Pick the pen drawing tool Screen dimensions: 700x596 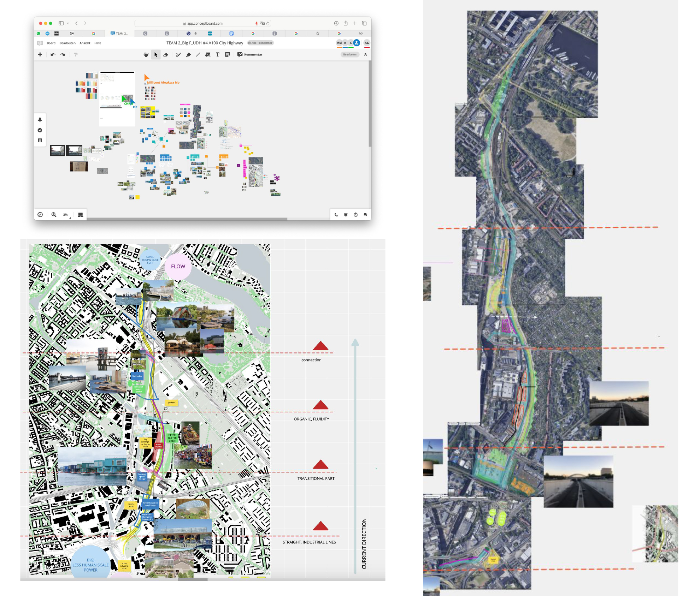click(178, 55)
